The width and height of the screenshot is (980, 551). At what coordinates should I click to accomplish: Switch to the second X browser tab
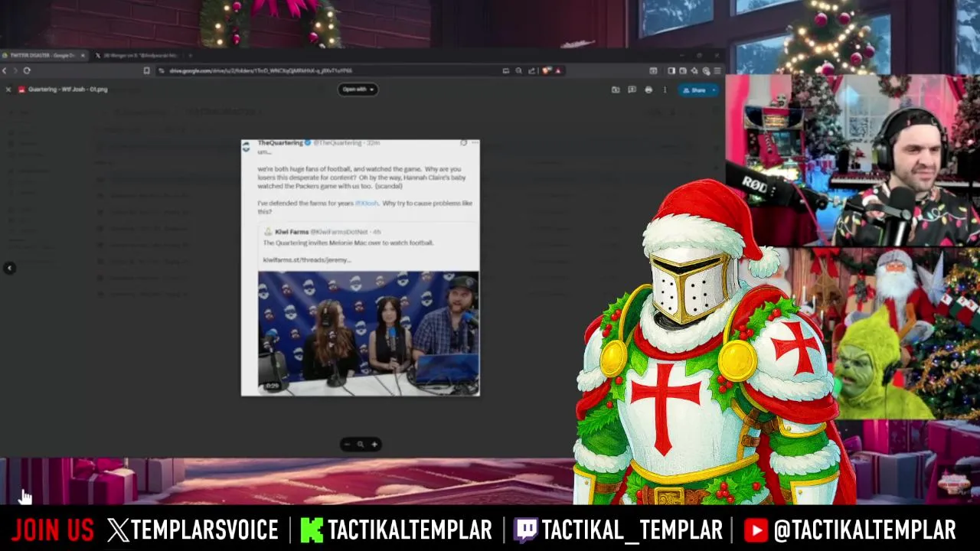(x=138, y=55)
